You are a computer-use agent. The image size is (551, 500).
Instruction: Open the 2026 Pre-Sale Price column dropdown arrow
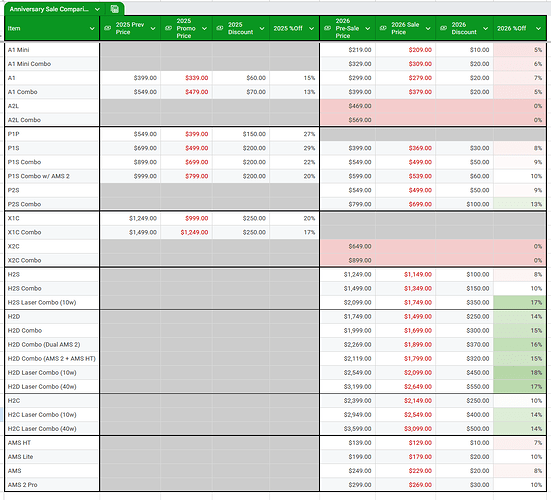pos(368,28)
